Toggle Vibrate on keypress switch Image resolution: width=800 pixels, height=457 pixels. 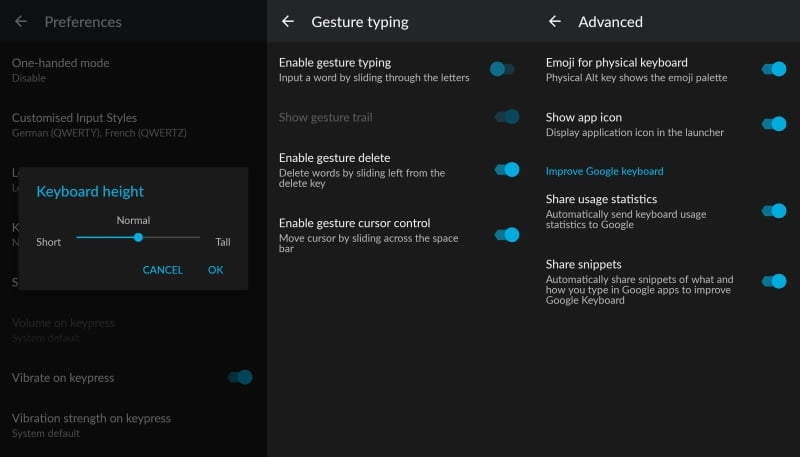click(x=240, y=377)
